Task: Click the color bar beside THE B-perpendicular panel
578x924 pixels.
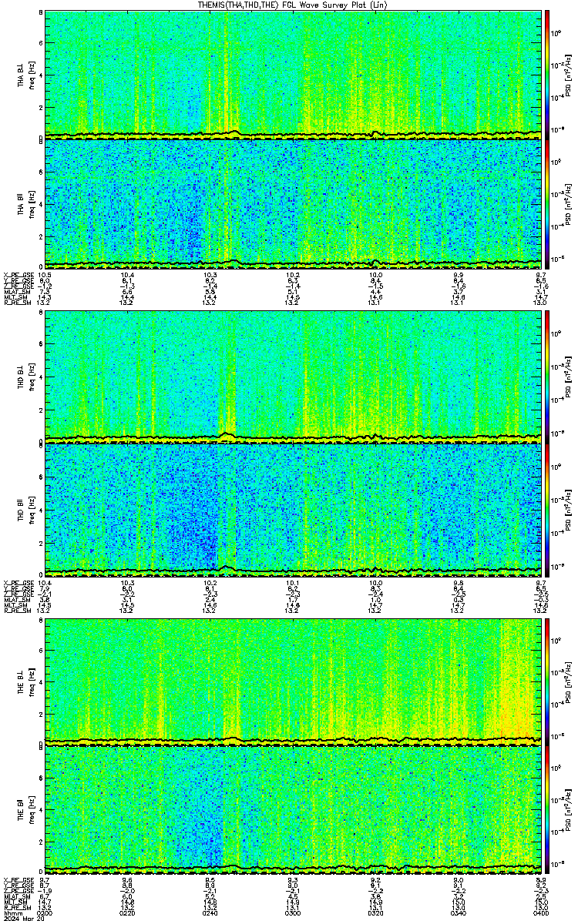Action: [546, 681]
